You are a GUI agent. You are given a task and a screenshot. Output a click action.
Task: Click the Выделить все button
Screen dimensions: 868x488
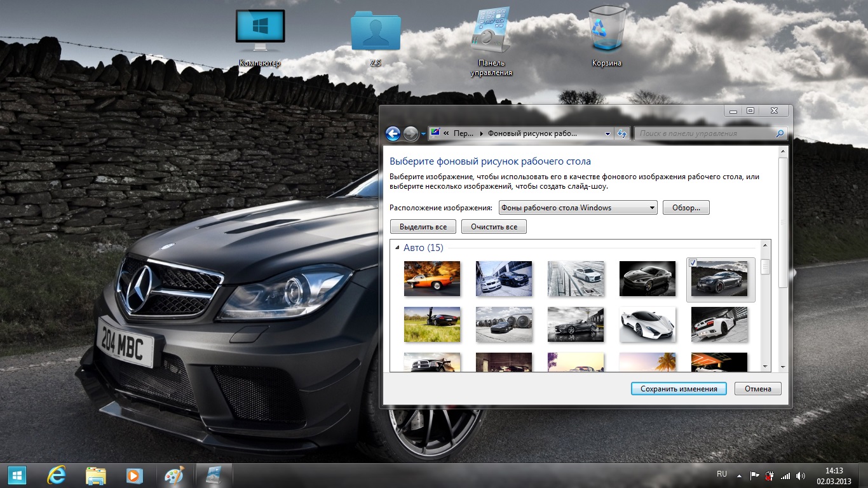click(423, 227)
